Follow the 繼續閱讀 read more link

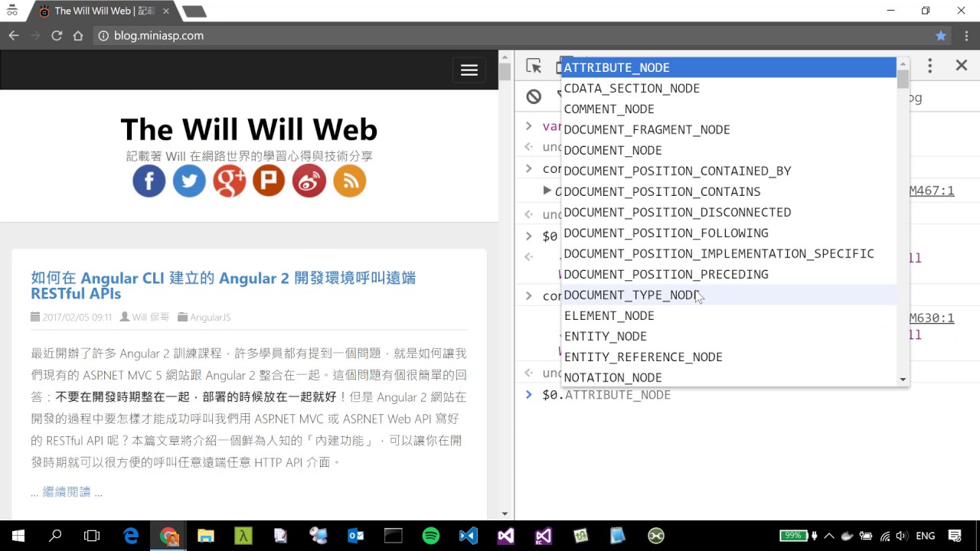pyautogui.click(x=67, y=492)
